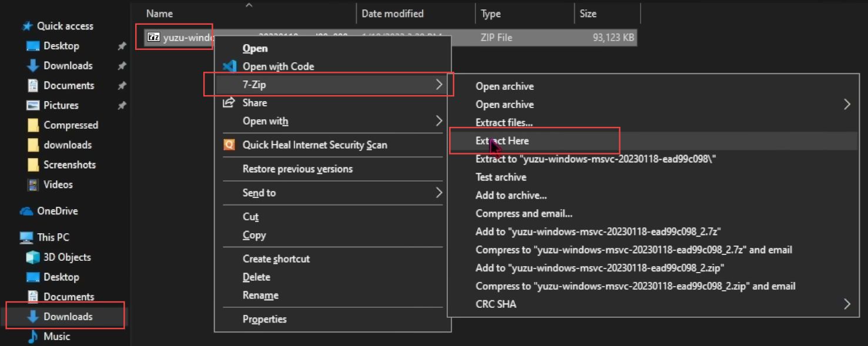This screenshot has width=868, height=346.
Task: Select the OneDrive cloud icon
Action: (x=26, y=211)
